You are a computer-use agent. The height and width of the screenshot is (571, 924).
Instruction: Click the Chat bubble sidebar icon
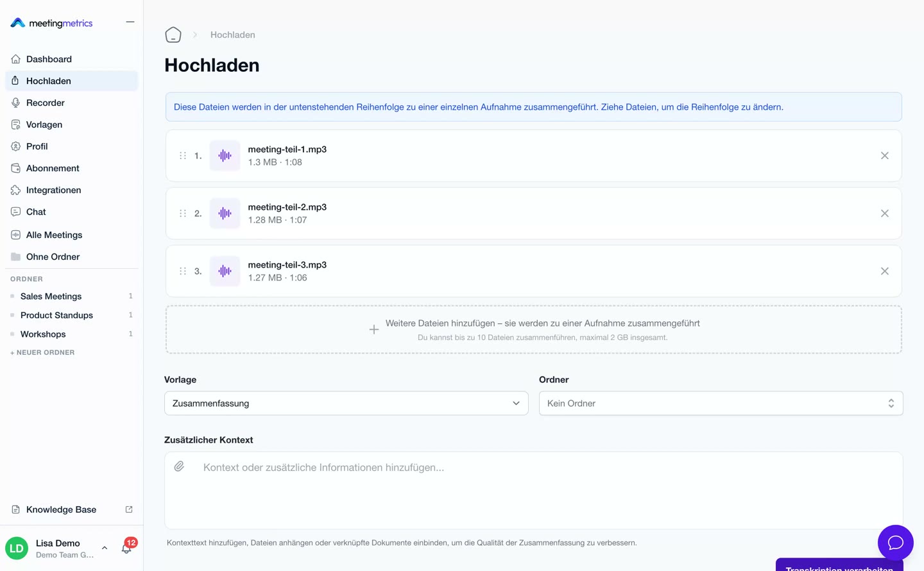16,212
